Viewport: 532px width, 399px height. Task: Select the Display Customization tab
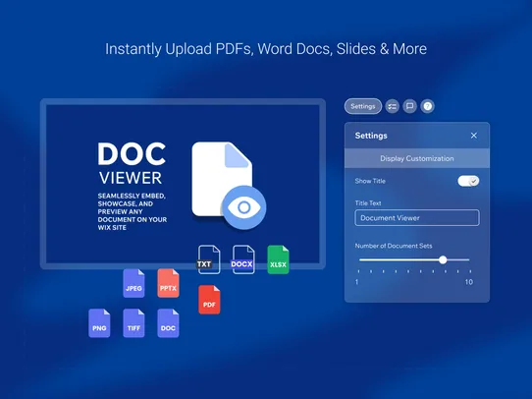pos(417,158)
